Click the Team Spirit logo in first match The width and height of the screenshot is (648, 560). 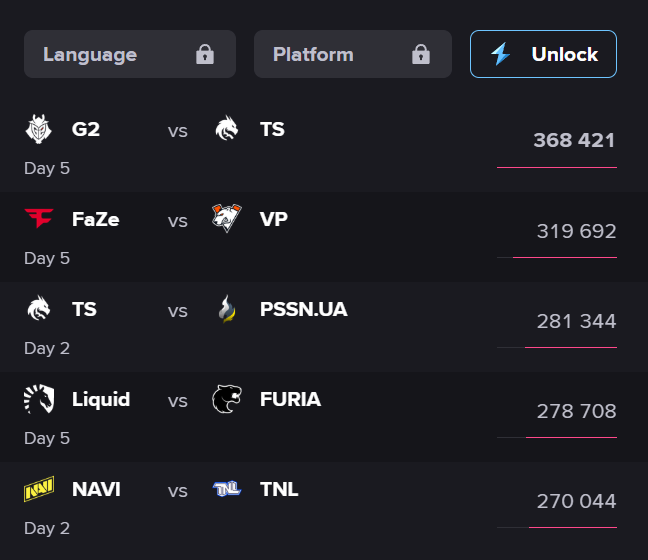(227, 129)
